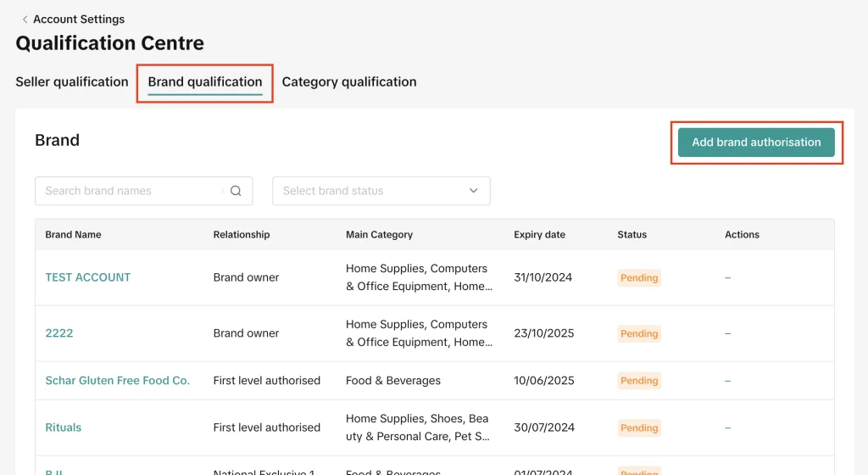Click Pending badge for Schar Gluten Free

(x=639, y=381)
